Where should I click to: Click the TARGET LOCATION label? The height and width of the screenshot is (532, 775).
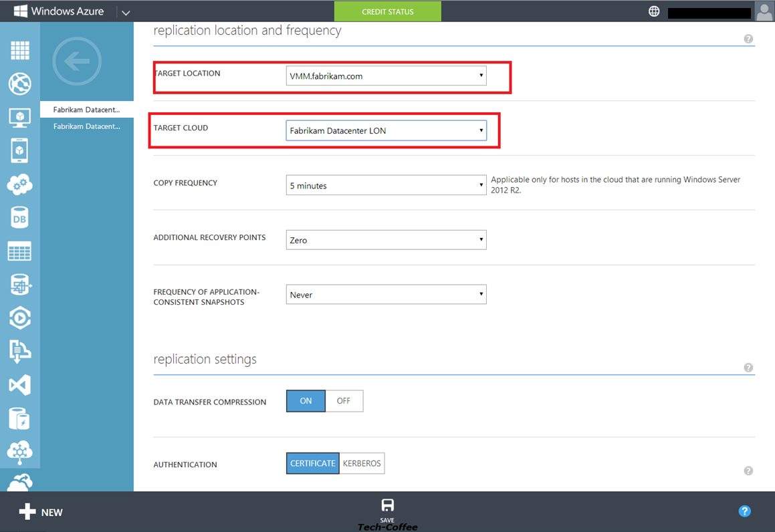click(187, 73)
